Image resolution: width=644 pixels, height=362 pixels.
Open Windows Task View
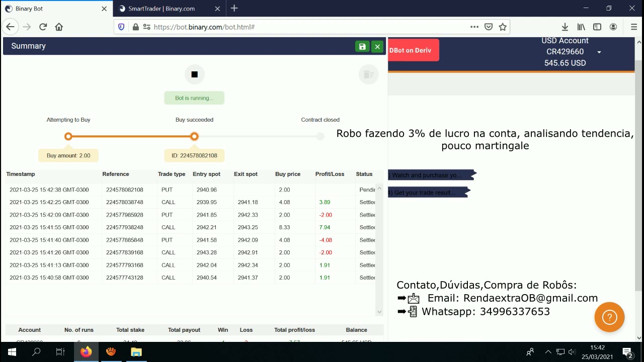coord(60,352)
